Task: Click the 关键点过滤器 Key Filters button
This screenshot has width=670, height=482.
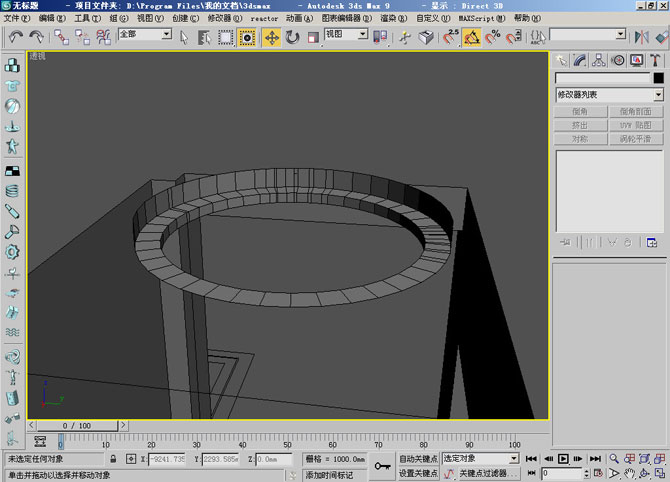Action: coord(488,473)
